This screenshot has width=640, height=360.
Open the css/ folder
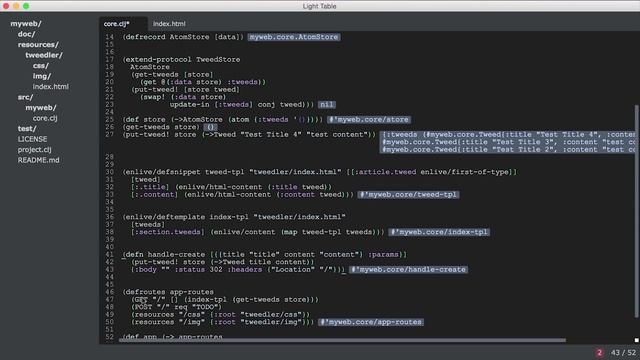point(41,66)
